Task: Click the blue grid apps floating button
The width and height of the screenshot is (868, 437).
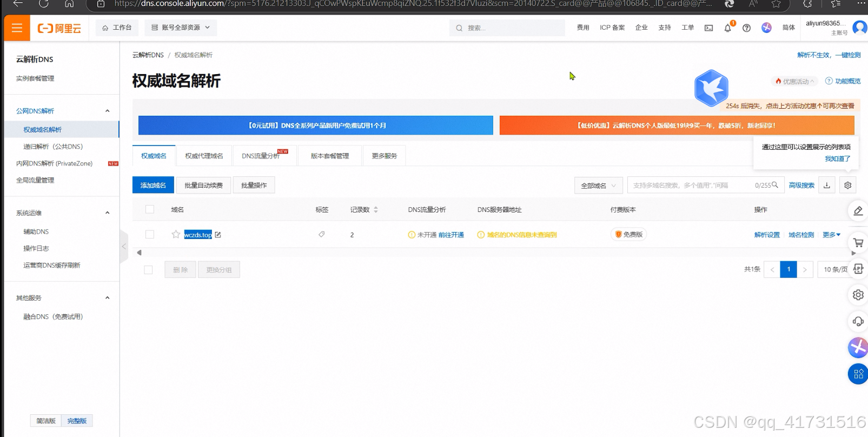Action: pos(858,374)
